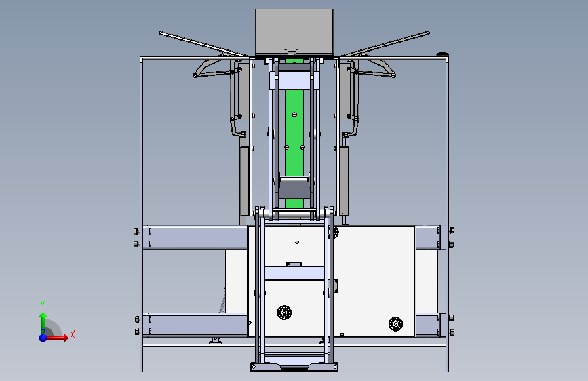Click the orange button on the frame top

click(442, 54)
